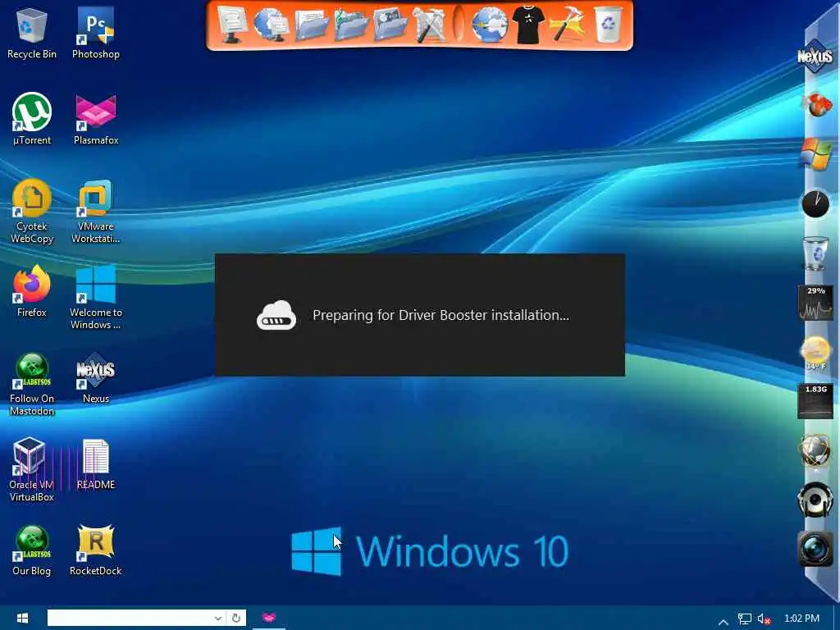Image resolution: width=840 pixels, height=630 pixels.
Task: Open the music folder icon in top dock
Action: click(x=351, y=25)
